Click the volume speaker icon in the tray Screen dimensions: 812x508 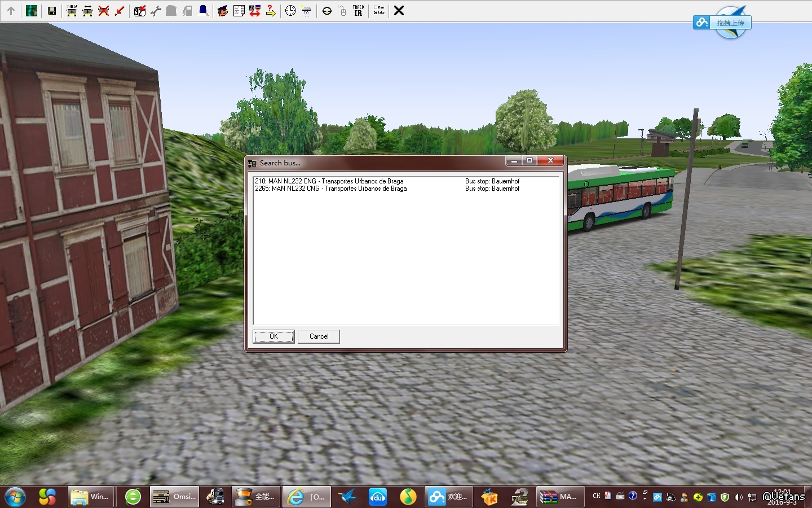point(739,497)
